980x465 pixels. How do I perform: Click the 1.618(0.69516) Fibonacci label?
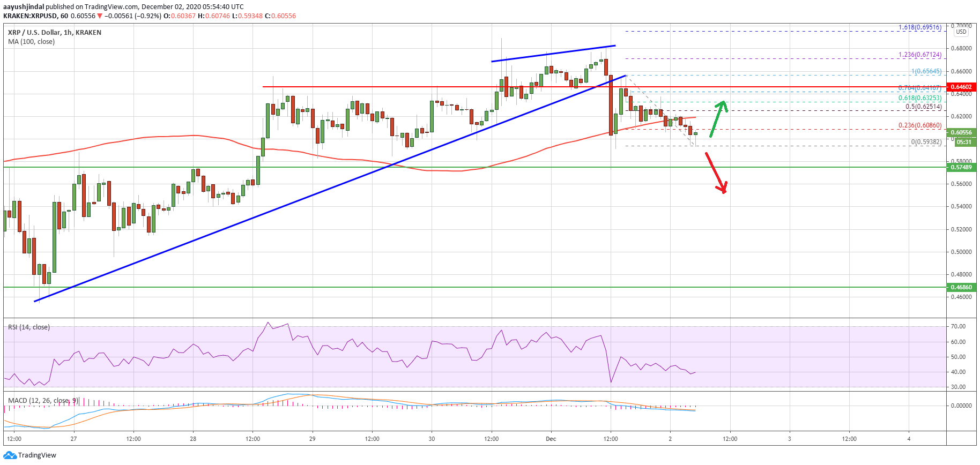[x=920, y=27]
